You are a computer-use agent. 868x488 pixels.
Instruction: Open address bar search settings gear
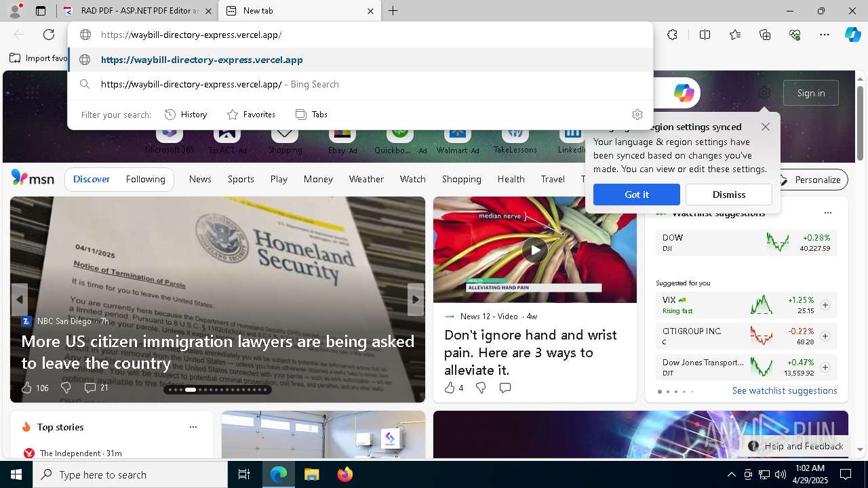(637, 115)
